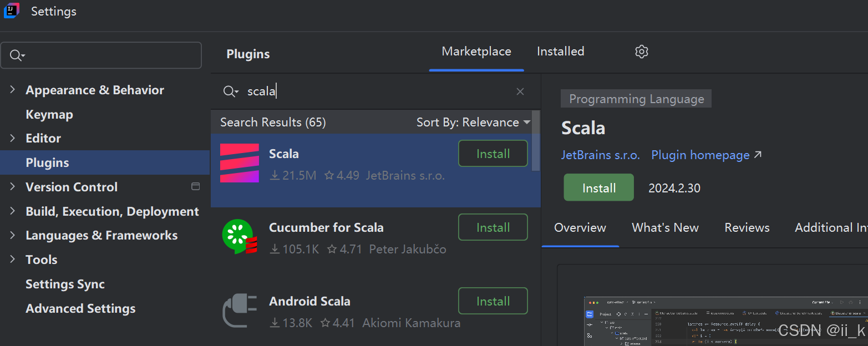Click the Cucumber for Scala plugin icon
The height and width of the screenshot is (346, 868).
(x=238, y=237)
